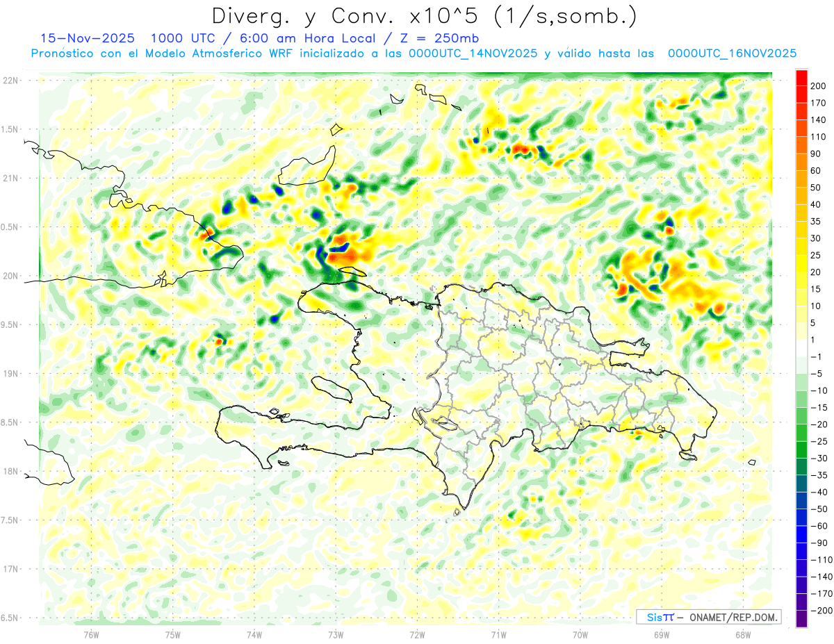Viewport: 834px width, 644px height.
Task: Click the '18N' latitude label
Action: [10, 471]
